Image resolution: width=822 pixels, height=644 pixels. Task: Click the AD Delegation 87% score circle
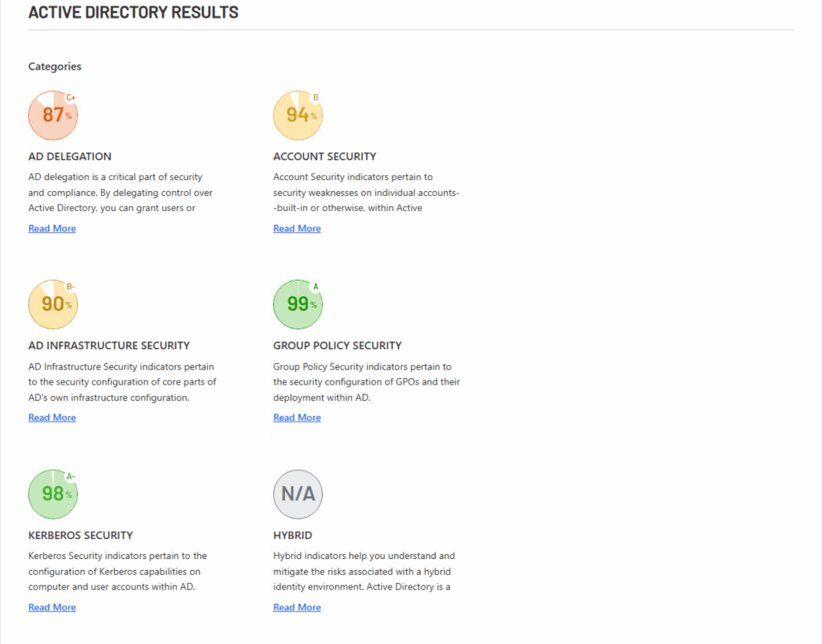53,116
